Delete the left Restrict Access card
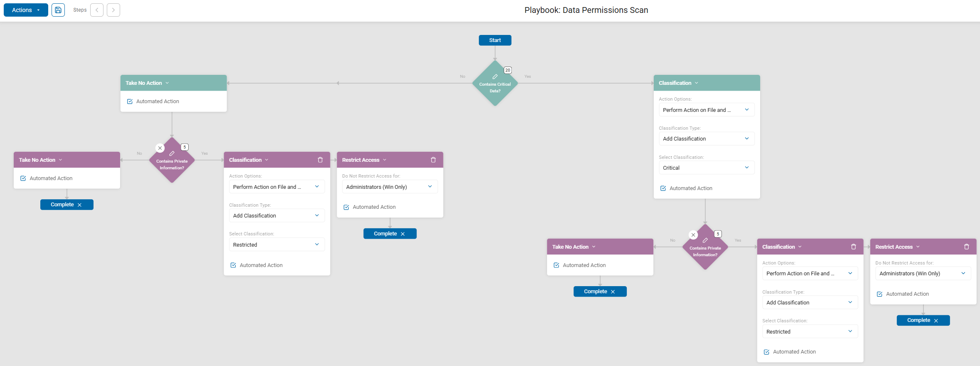980x366 pixels. pyautogui.click(x=433, y=160)
